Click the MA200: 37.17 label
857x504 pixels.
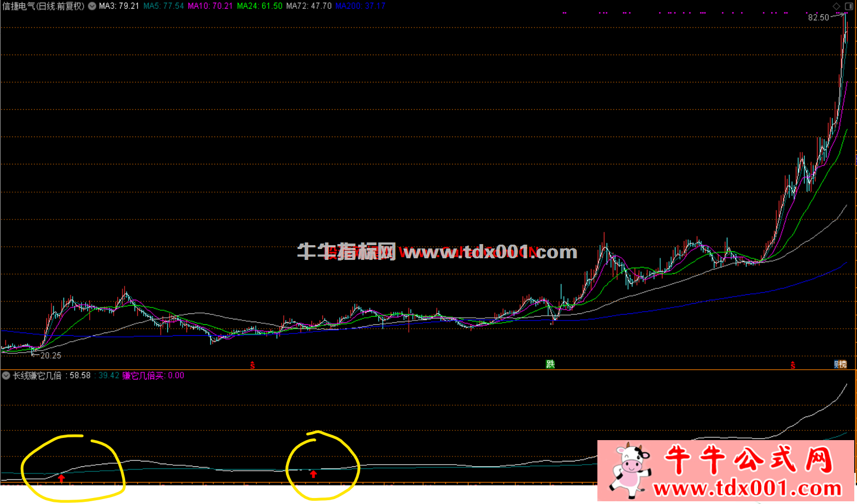pyautogui.click(x=360, y=6)
